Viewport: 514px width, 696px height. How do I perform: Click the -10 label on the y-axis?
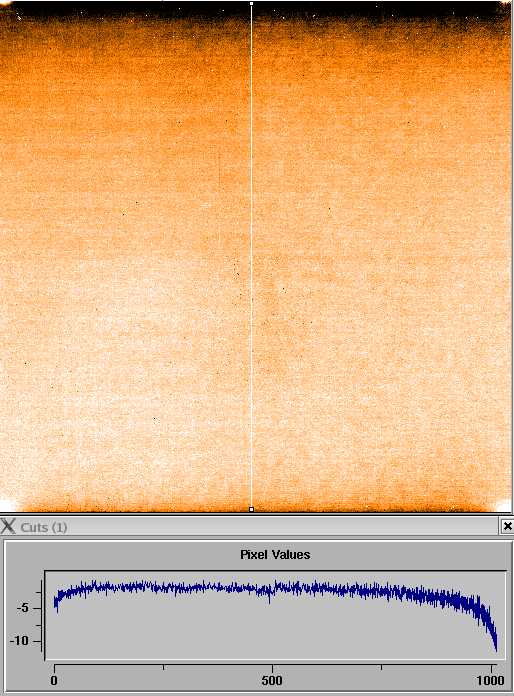tap(20, 641)
